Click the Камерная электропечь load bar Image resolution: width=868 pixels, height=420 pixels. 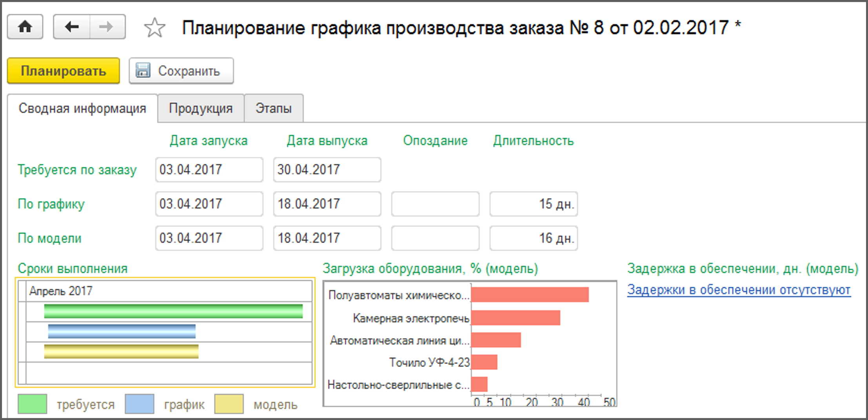(515, 318)
